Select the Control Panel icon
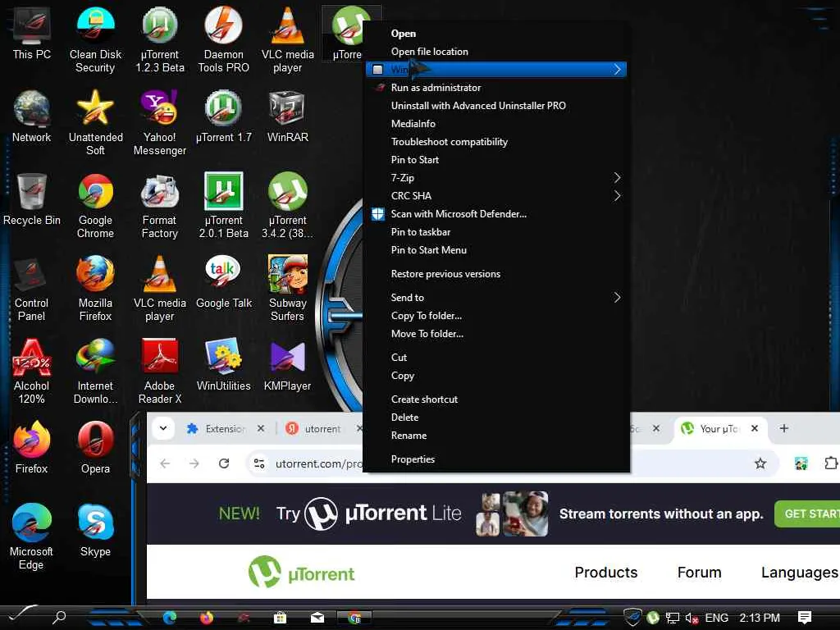 click(x=32, y=288)
